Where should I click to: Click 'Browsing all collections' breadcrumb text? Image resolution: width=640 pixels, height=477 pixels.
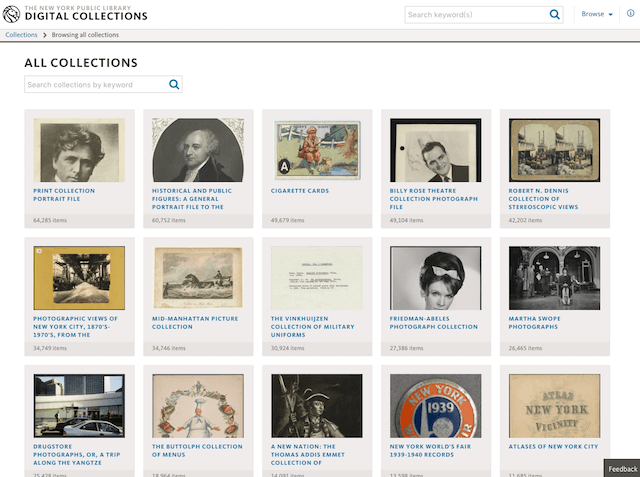click(85, 35)
